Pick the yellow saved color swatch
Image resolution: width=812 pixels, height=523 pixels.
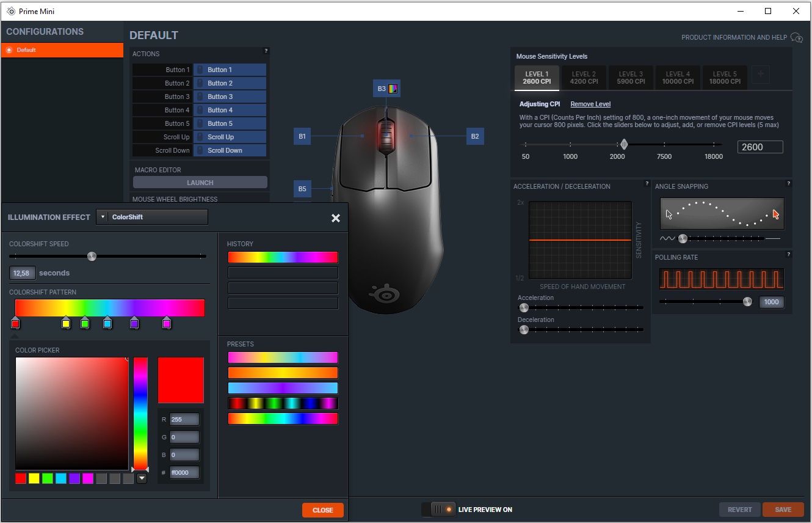(x=34, y=478)
